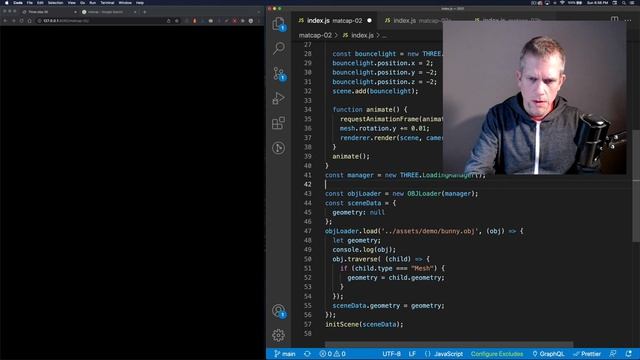Change UTF-8 encoding in status bar
This screenshot has height=360, width=640.
[391, 354]
